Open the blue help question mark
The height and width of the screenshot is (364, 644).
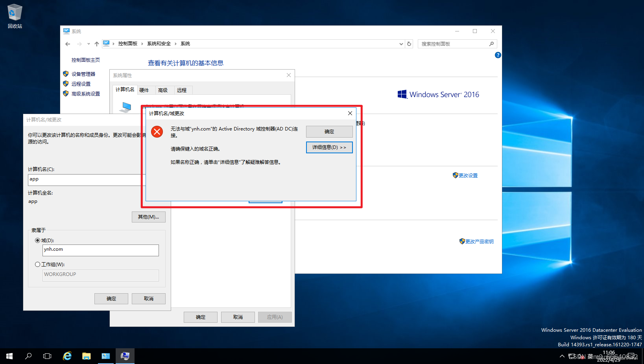pos(498,55)
